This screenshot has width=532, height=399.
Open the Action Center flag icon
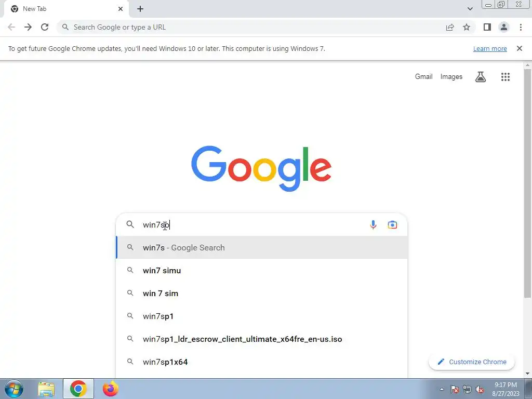455,389
